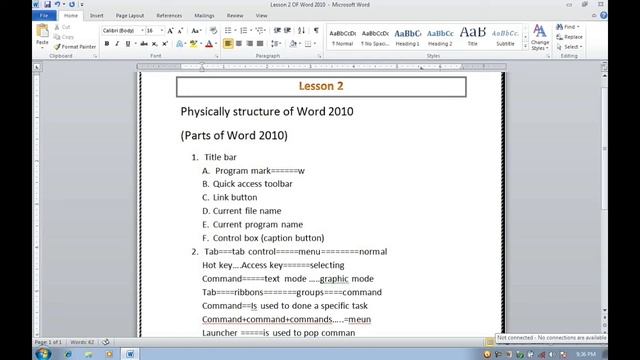This screenshot has height=360, width=640.
Task: Switch to the Mailings tab
Action: 204,16
